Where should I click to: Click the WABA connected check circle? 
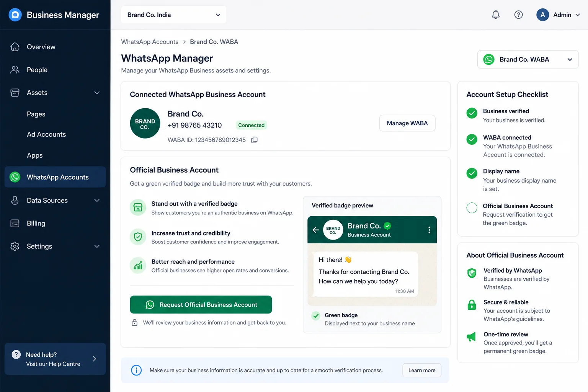pyautogui.click(x=472, y=139)
